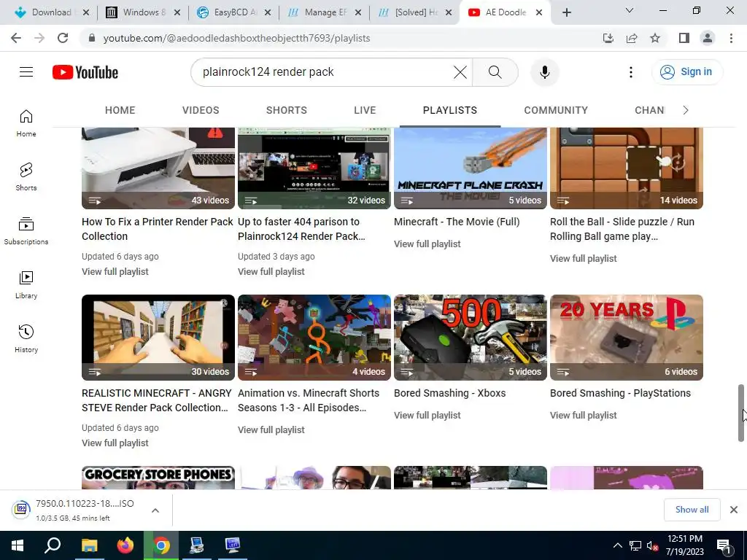Switch to the VIDEOS channel tab
Screen dimensions: 747x560
click(201, 111)
